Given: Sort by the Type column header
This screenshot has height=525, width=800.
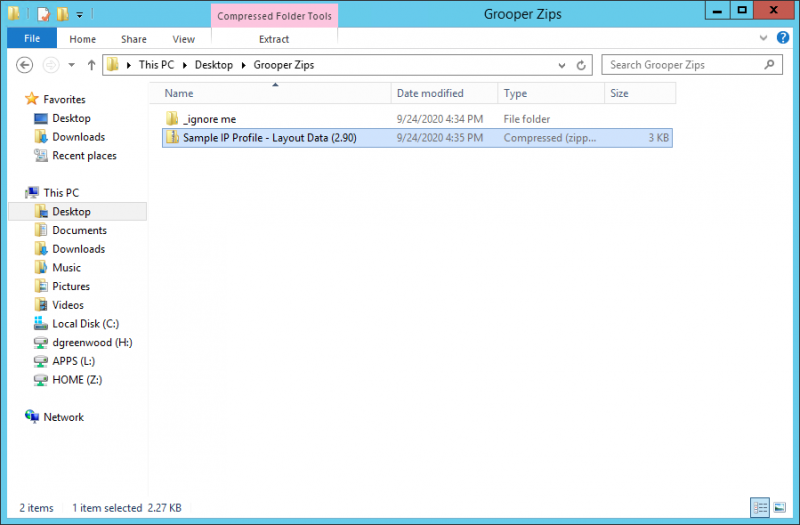Looking at the screenshot, I should (x=551, y=93).
